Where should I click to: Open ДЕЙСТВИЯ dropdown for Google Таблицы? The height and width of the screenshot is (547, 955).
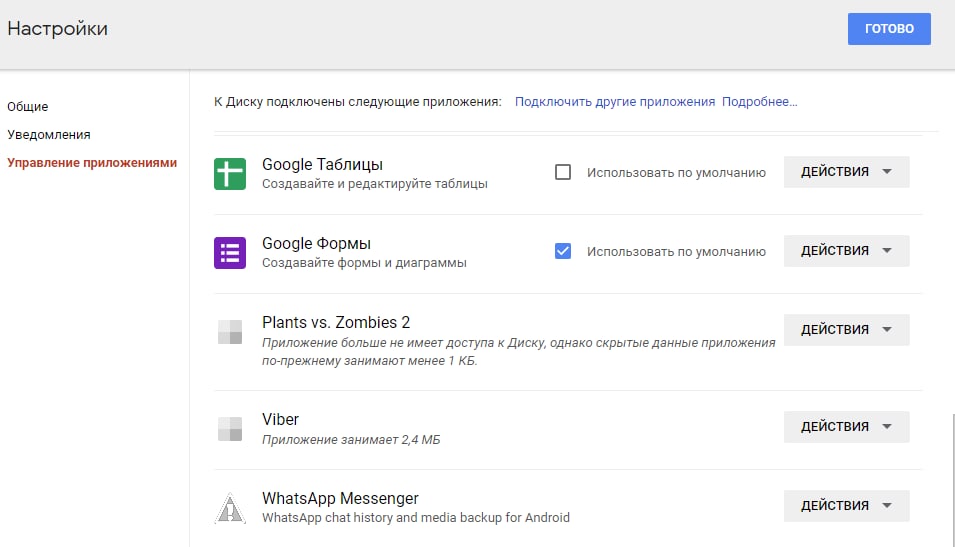coord(846,172)
